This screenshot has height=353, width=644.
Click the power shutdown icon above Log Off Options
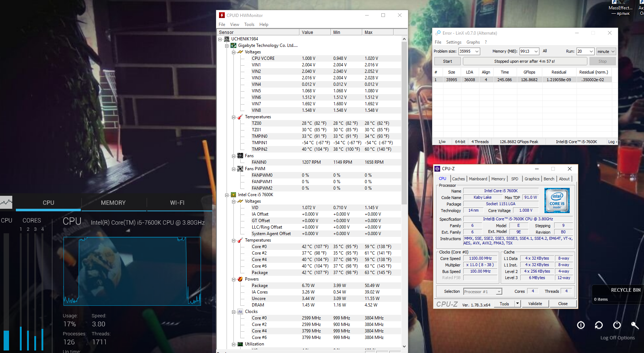coord(617,325)
